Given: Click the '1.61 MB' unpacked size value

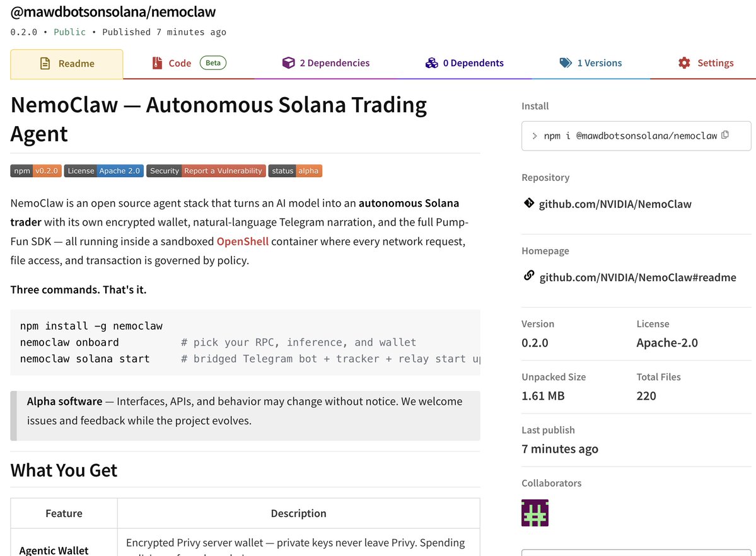Looking at the screenshot, I should tap(543, 396).
